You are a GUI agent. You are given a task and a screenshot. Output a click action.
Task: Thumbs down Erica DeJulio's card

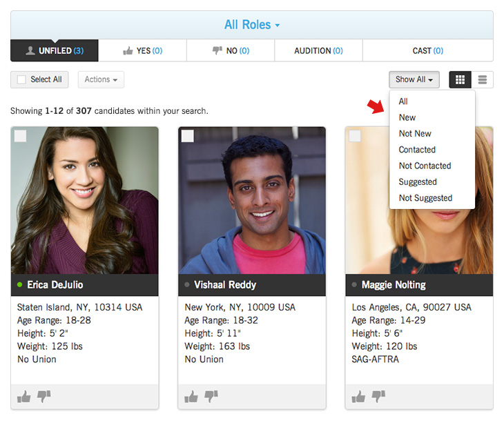tap(43, 397)
